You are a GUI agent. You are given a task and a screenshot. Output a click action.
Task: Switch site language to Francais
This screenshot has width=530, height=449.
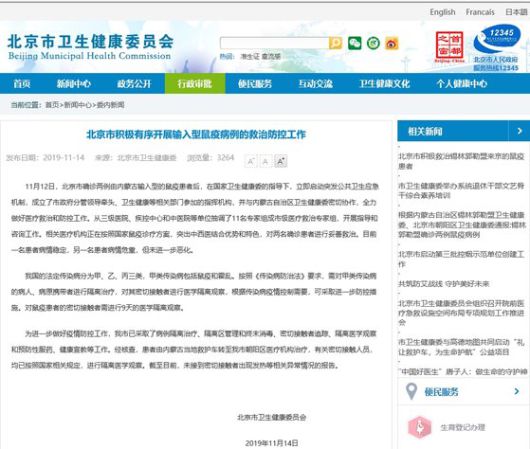[x=480, y=12]
